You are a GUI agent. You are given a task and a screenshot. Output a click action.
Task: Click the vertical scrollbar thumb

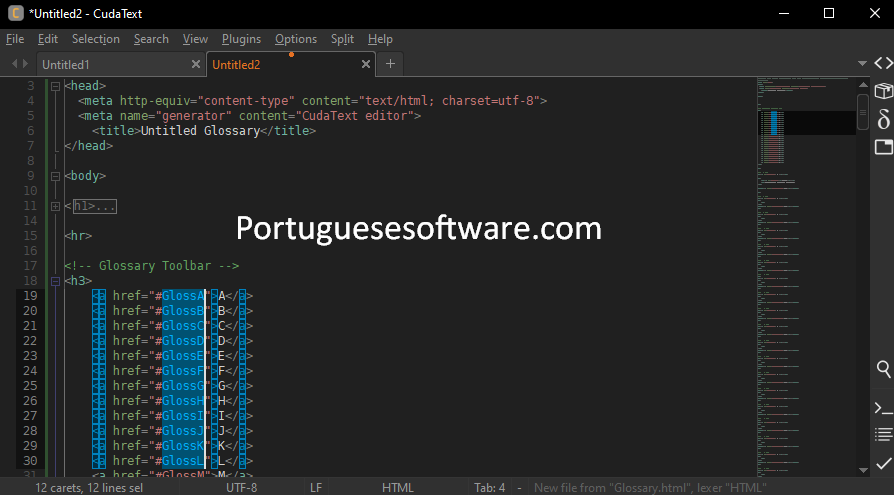tap(862, 112)
